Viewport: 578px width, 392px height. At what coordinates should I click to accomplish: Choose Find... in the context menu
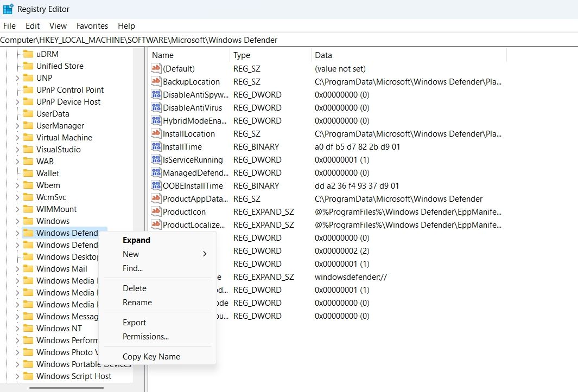click(x=157, y=268)
